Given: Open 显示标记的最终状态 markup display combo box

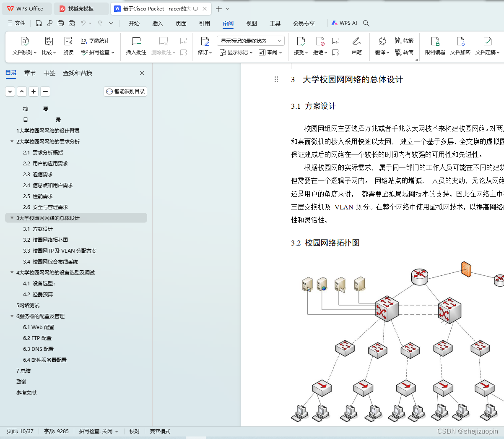Looking at the screenshot, I should tap(251, 41).
